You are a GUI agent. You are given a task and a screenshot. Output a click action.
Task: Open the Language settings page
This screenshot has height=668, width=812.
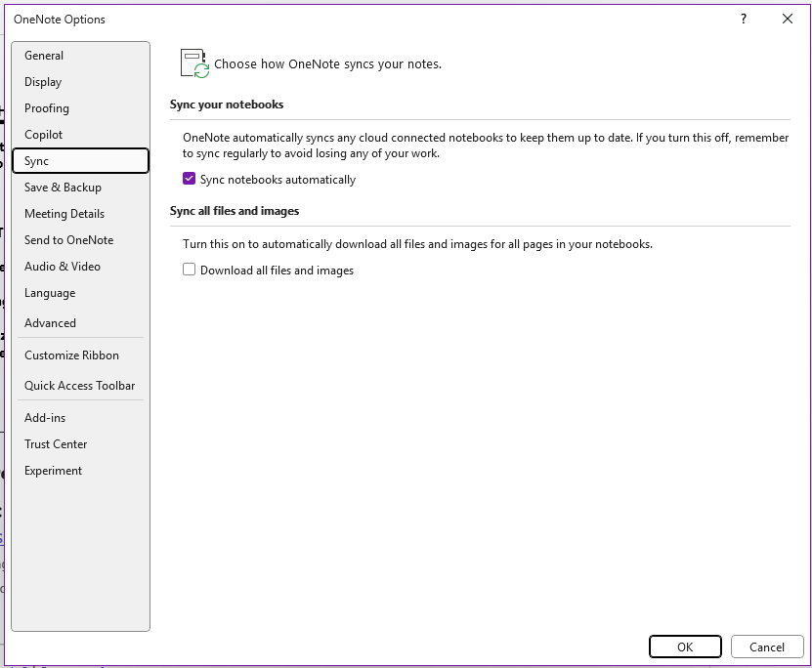[50, 293]
